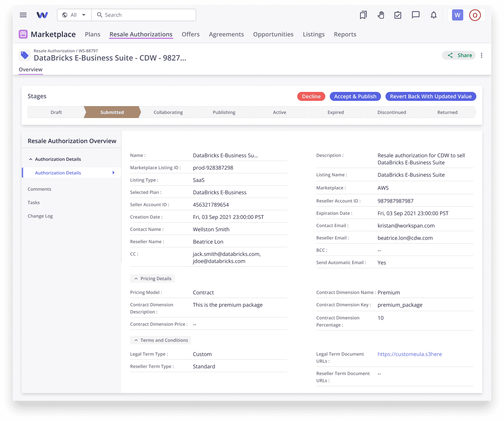Open the three-dot more options menu
Image resolution: width=504 pixels, height=421 pixels.
(482, 55)
